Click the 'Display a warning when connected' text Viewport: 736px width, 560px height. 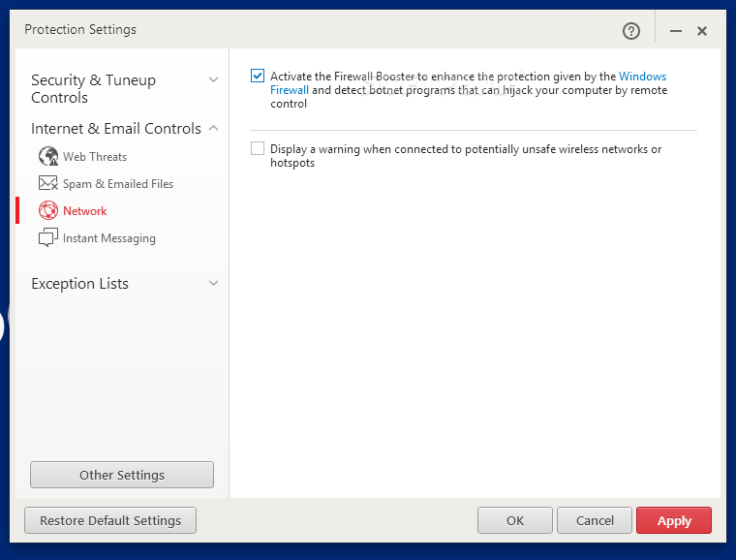[466, 156]
